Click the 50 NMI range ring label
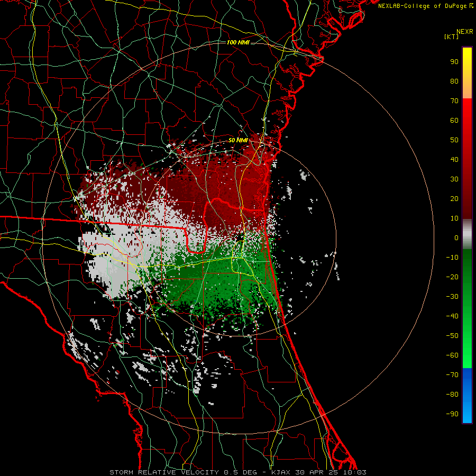Screen dimensions: 476x476 point(238,140)
